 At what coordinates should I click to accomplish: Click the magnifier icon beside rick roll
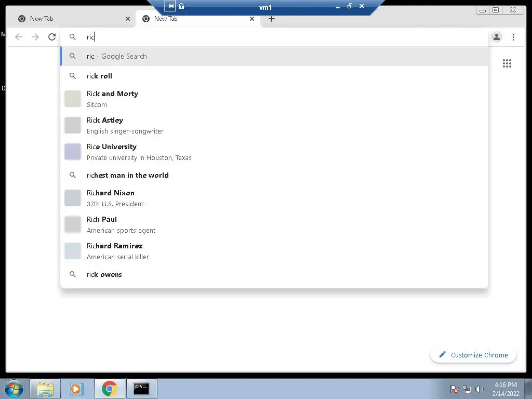73,76
